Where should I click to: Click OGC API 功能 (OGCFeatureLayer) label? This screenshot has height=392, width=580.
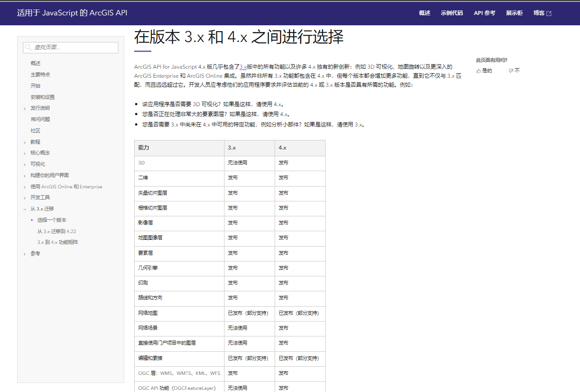pos(177,388)
